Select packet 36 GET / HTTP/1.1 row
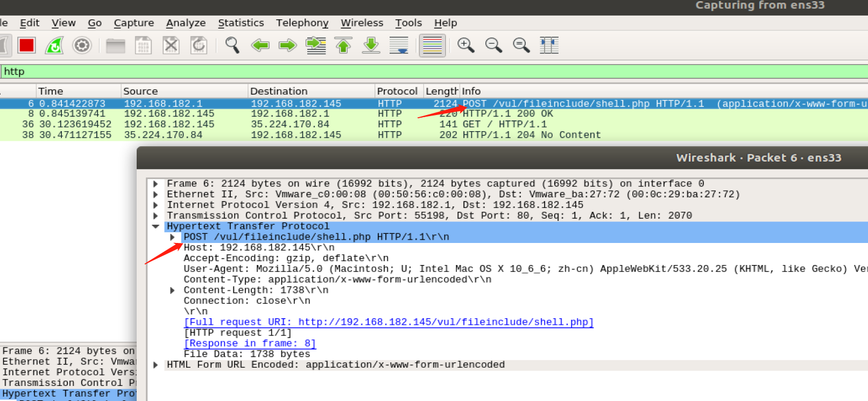Screen dimensions: 868x401 (434, 124)
